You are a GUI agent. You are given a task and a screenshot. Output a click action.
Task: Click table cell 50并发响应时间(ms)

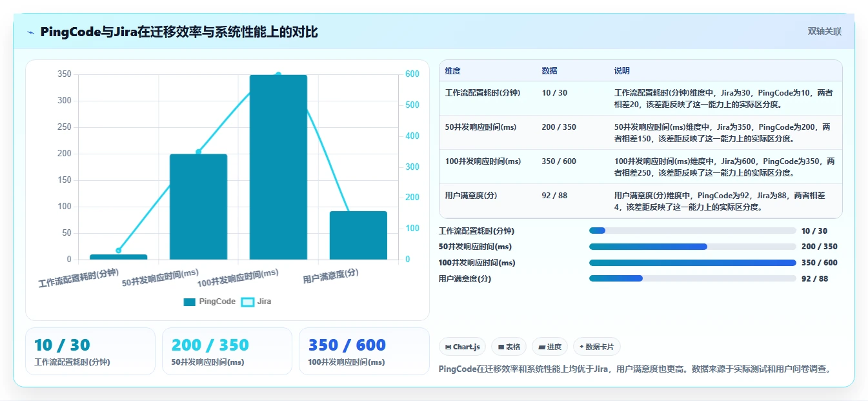click(481, 127)
